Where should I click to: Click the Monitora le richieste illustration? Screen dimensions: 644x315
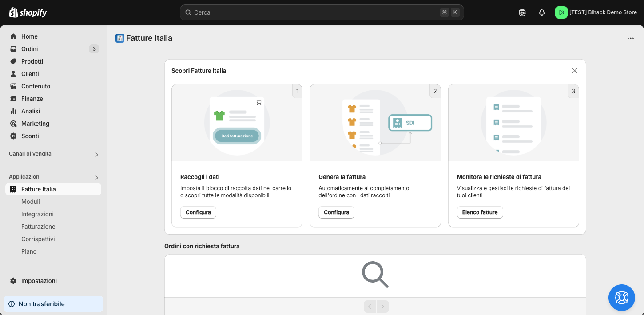coord(513,123)
